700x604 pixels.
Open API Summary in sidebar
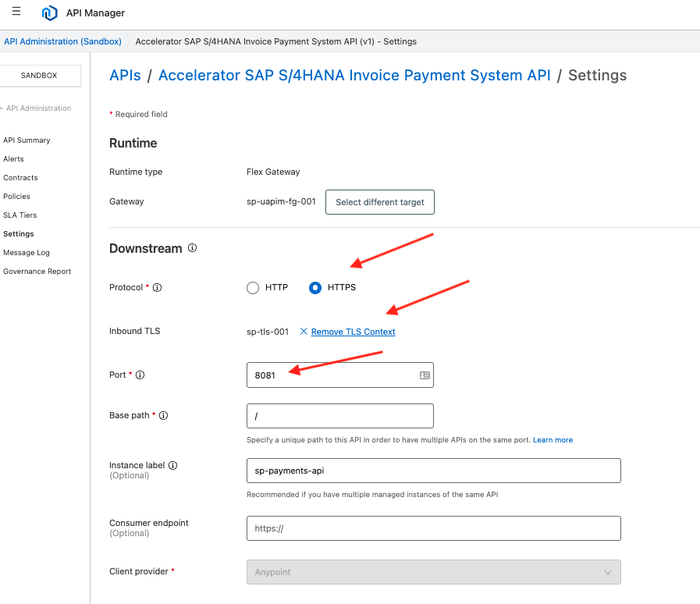(27, 140)
